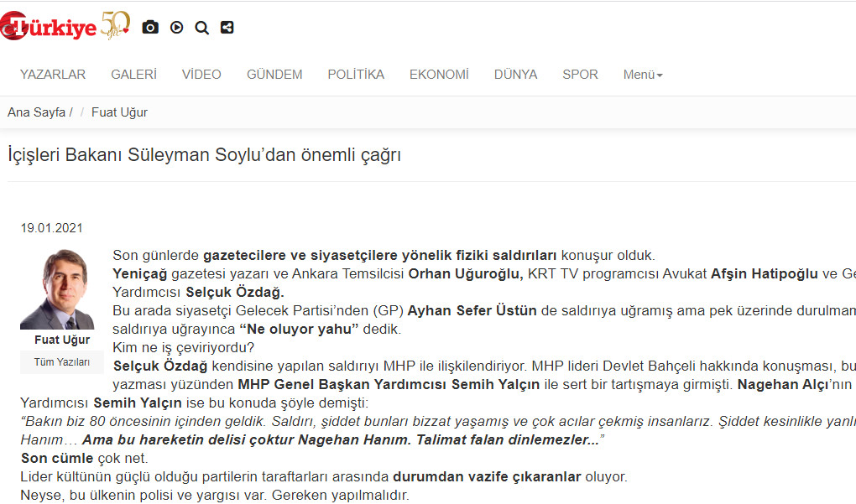856x504 pixels.
Task: Navigate to POLİTİKA news
Action: 356,75
